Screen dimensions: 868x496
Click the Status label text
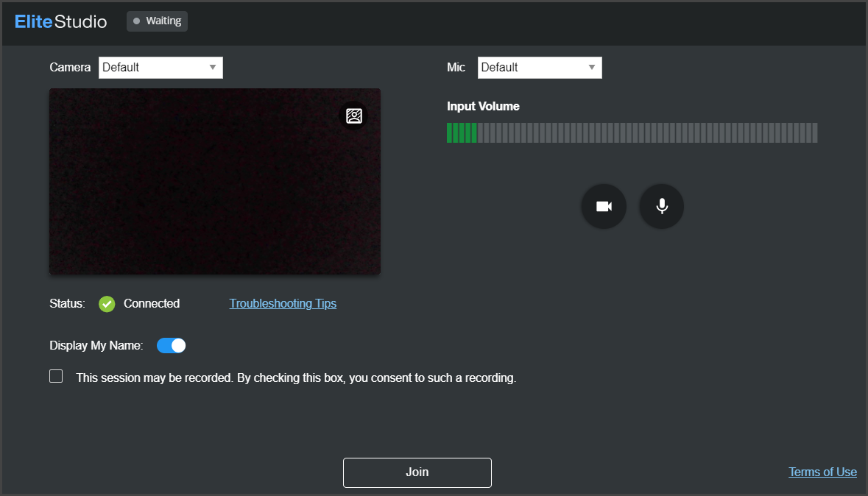click(x=66, y=303)
